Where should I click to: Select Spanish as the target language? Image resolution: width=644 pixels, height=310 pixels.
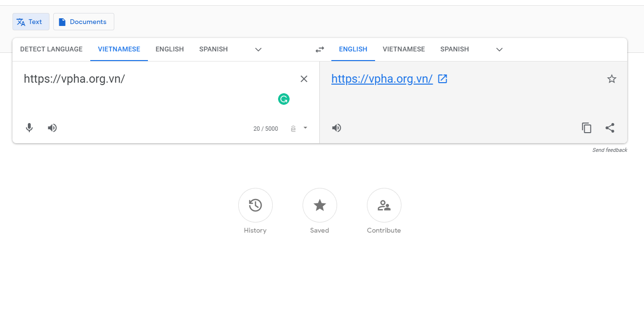[x=454, y=49]
